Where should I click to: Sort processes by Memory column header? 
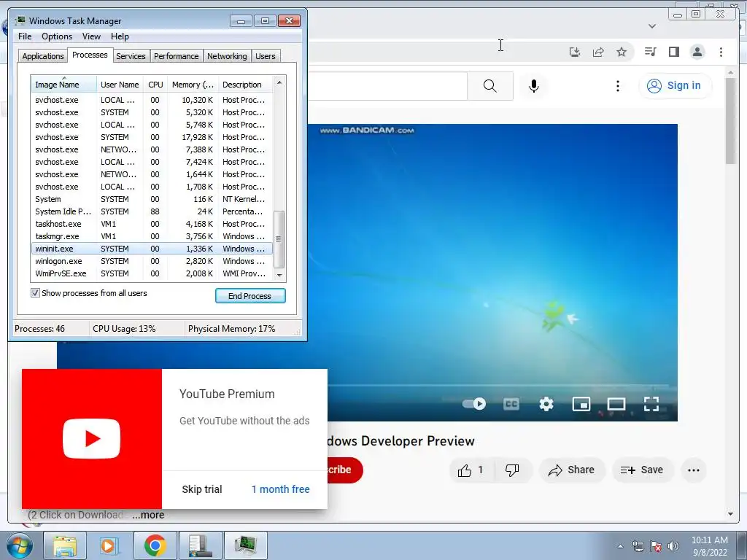[x=193, y=85]
